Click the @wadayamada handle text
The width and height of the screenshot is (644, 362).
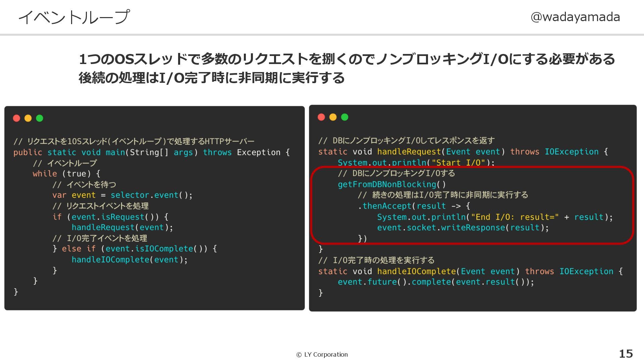[x=575, y=17]
